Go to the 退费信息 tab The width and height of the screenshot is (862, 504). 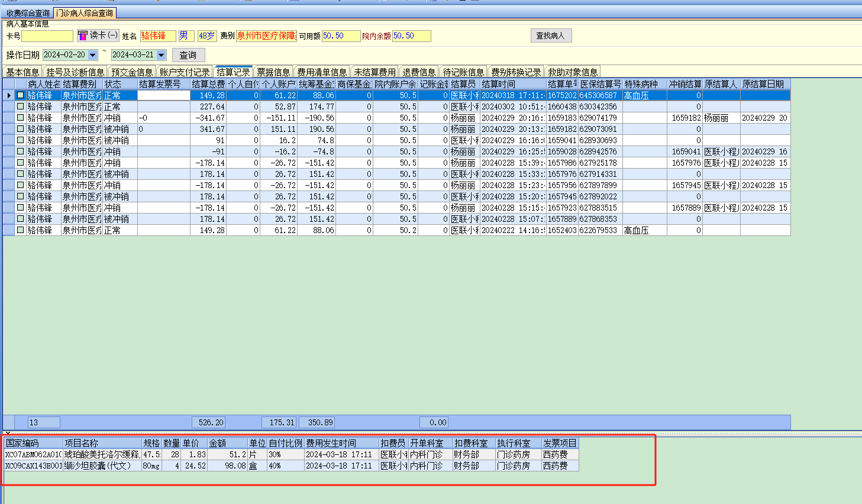[x=419, y=72]
